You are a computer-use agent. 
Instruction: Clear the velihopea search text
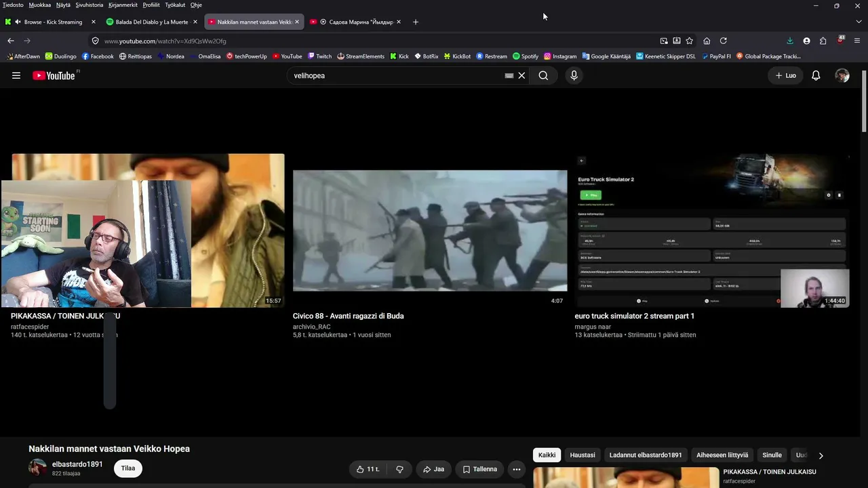tap(521, 76)
